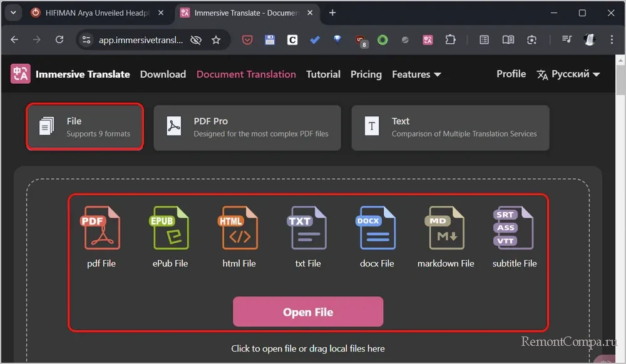
Task: Click the pdf File icon
Action: pyautogui.click(x=101, y=228)
